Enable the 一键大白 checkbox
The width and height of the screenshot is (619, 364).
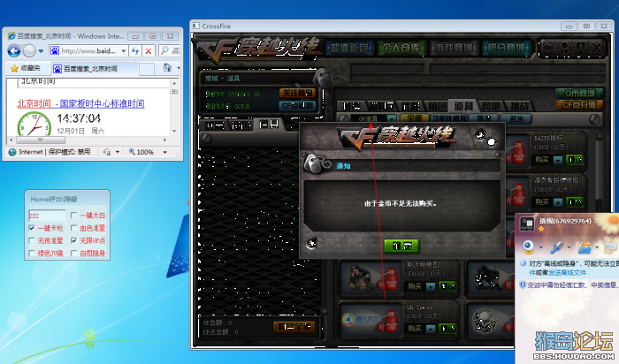pyautogui.click(x=73, y=216)
